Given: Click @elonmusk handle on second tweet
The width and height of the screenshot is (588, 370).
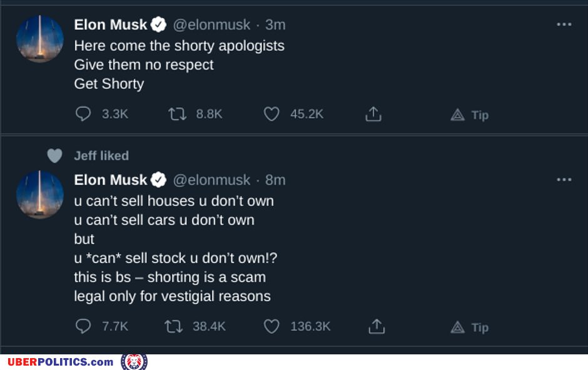Looking at the screenshot, I should pos(211,180).
